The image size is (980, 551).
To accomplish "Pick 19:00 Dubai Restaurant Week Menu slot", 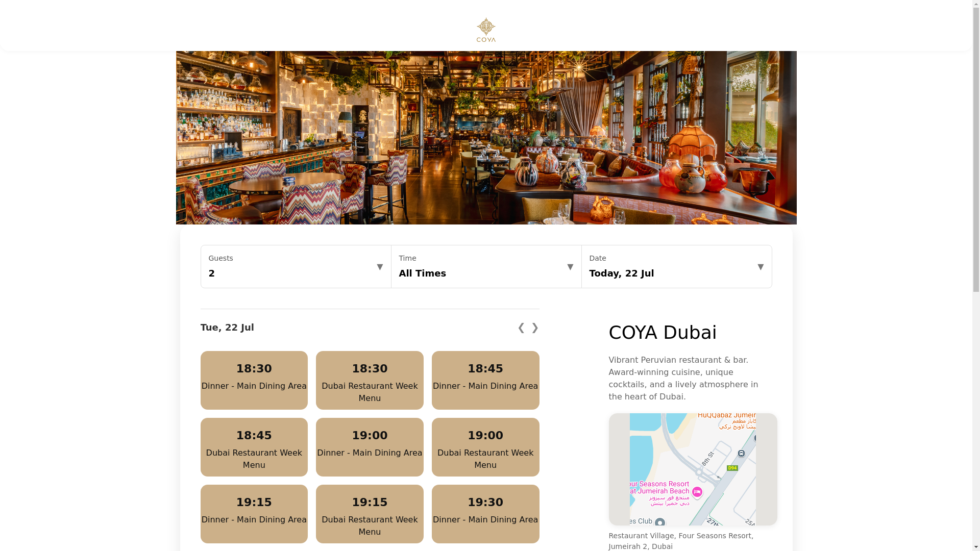I will (x=485, y=447).
